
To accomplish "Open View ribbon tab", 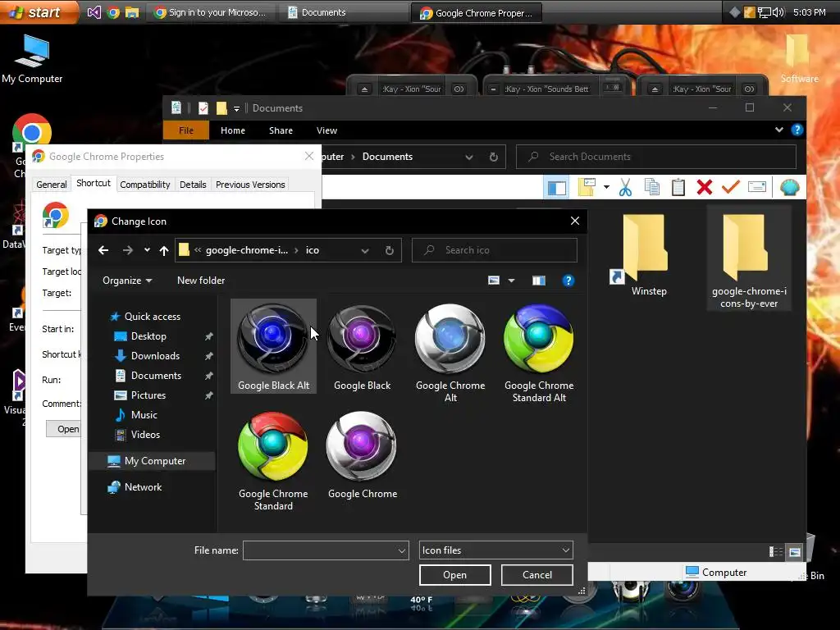I will 326,130.
